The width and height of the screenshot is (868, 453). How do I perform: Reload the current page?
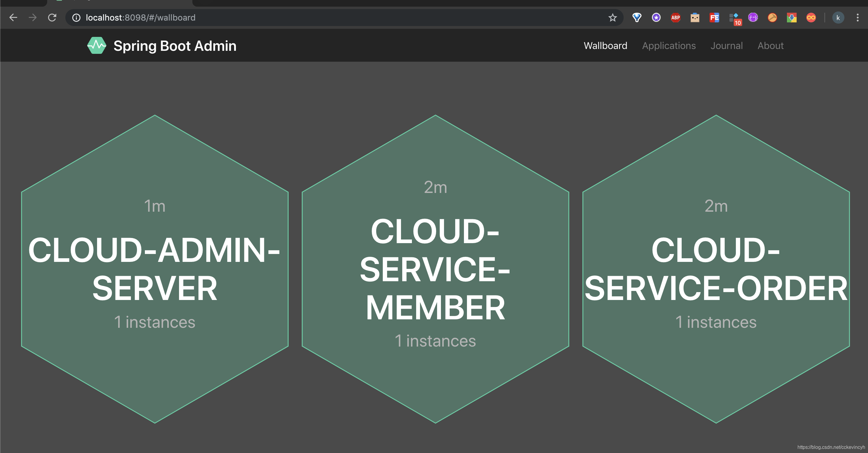point(52,18)
